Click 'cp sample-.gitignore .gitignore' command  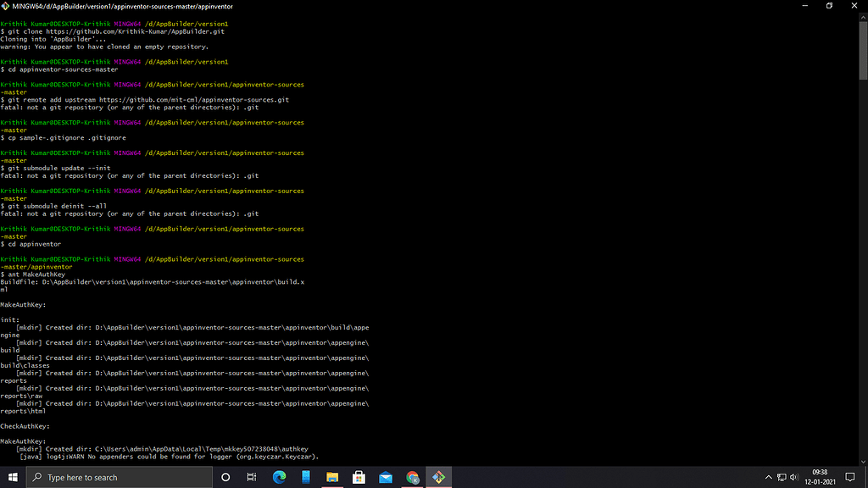pos(63,138)
